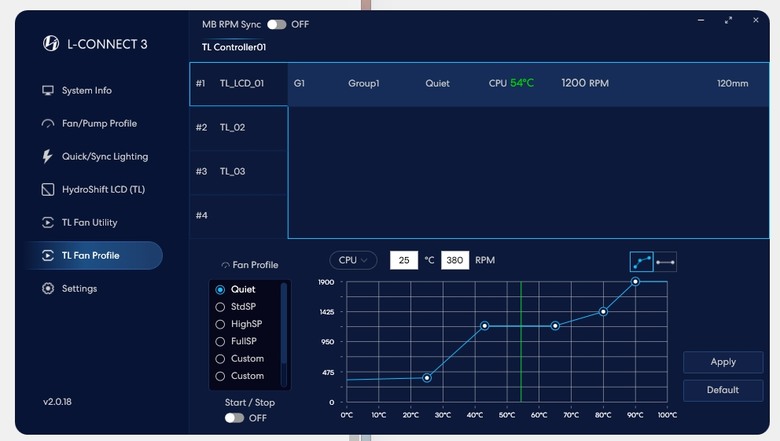Open System Info monitor icon

click(x=48, y=90)
